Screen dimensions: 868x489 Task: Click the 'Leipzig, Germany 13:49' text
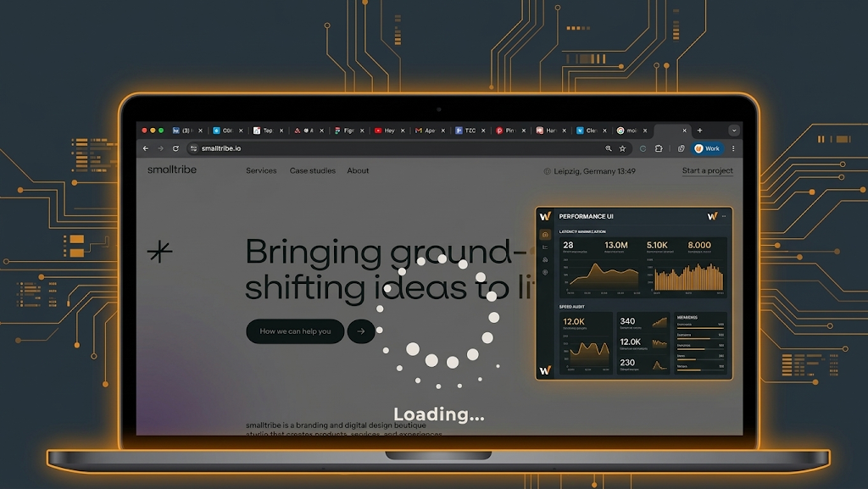(594, 171)
